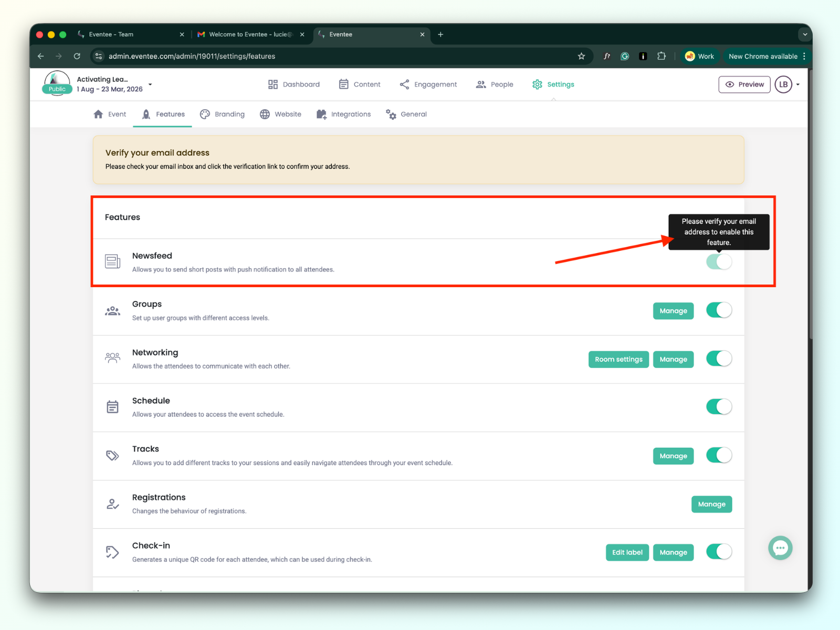Screen dimensions: 840x630
Task: Disable the Networking feature toggle
Action: pos(719,359)
